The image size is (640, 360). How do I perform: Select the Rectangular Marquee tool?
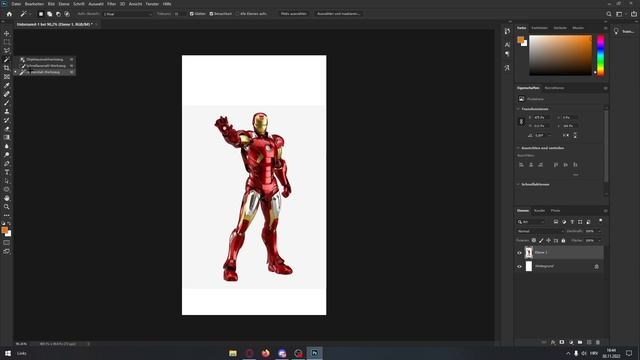[7, 42]
